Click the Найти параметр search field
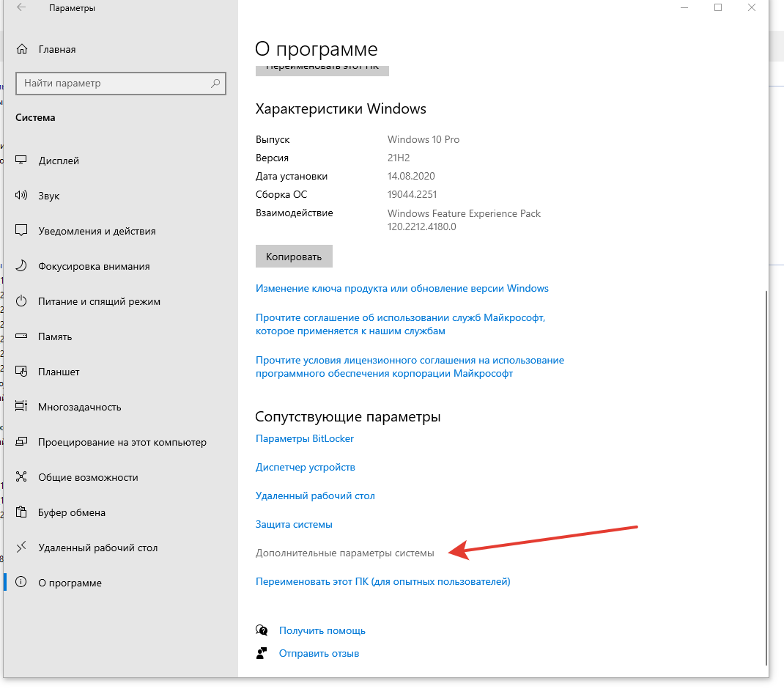Image resolution: width=784 pixels, height=689 pixels. click(120, 83)
